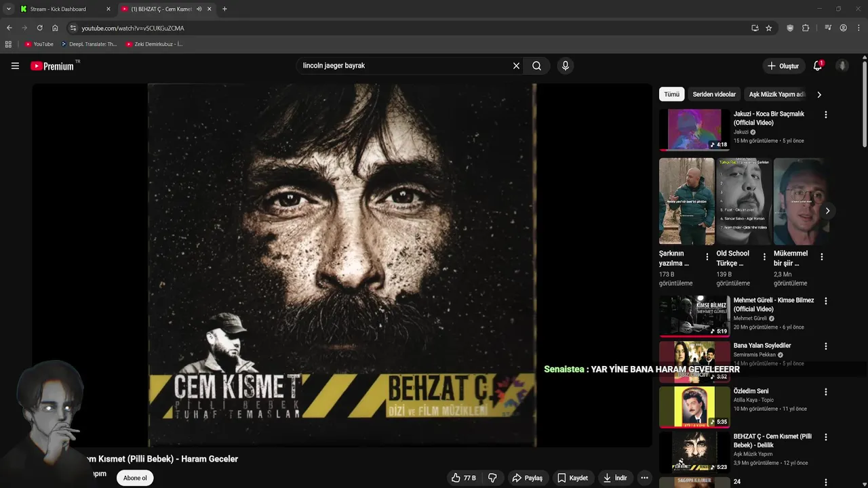The width and height of the screenshot is (868, 488).
Task: Open Jakuzi Koca Bir Saçmalık thumbnail
Action: [694, 129]
